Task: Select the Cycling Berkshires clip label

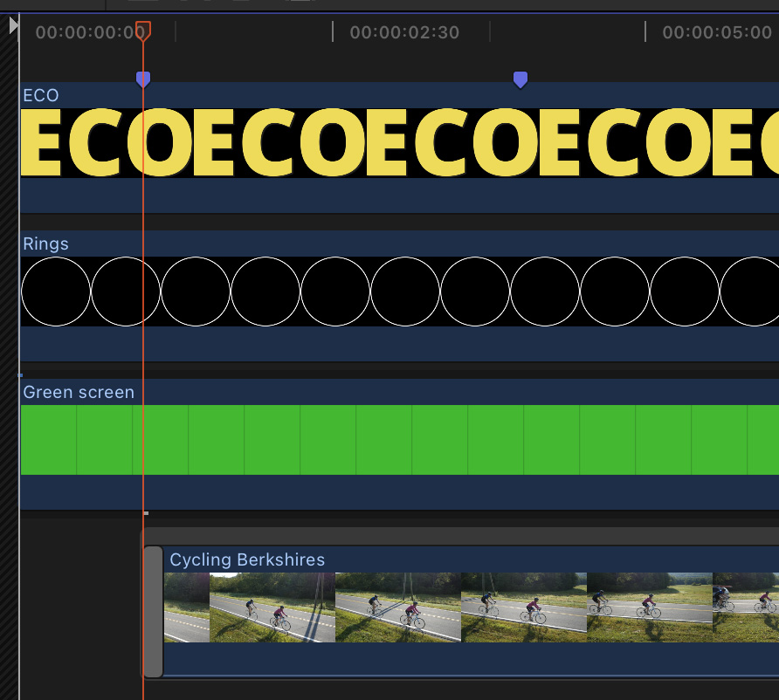Action: click(x=247, y=559)
